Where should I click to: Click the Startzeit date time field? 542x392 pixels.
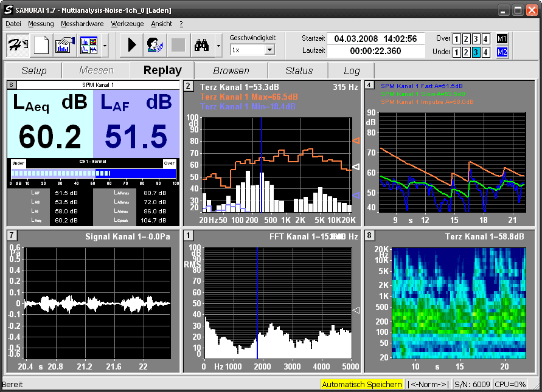coord(375,39)
